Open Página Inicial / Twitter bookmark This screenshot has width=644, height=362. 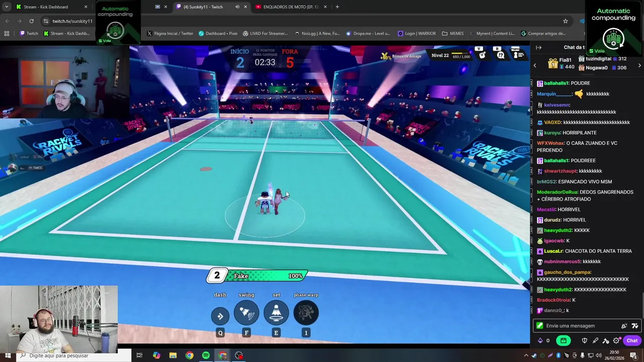pos(170,34)
